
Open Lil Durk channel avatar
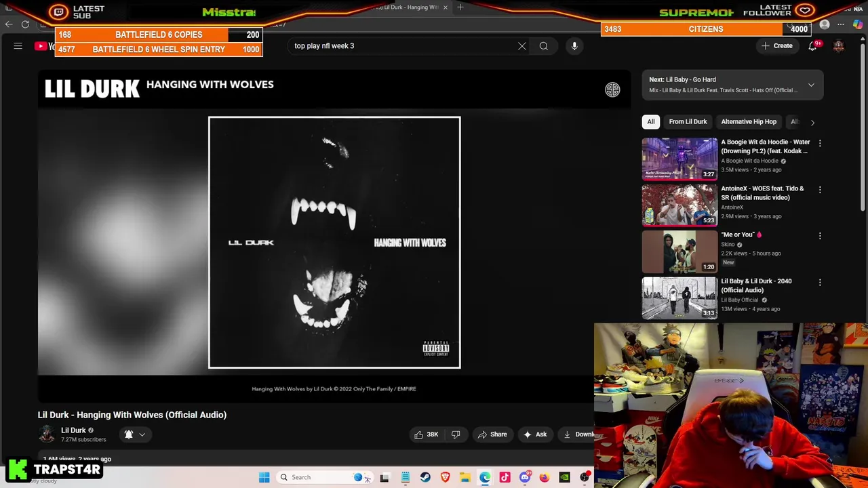pyautogui.click(x=47, y=434)
